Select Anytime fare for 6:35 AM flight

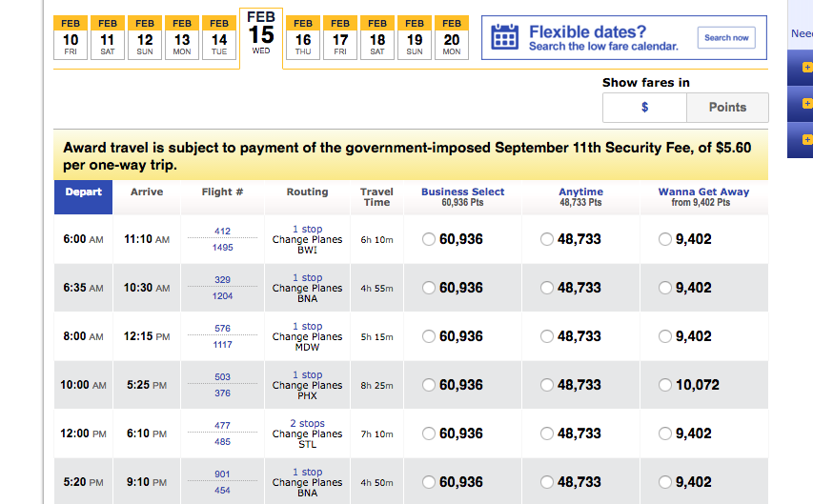[547, 288]
